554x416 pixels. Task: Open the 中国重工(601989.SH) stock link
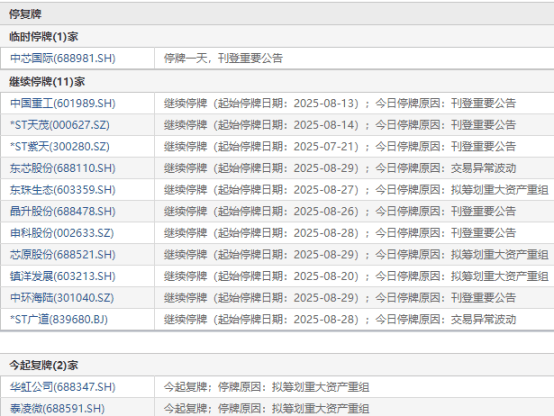pyautogui.click(x=63, y=103)
